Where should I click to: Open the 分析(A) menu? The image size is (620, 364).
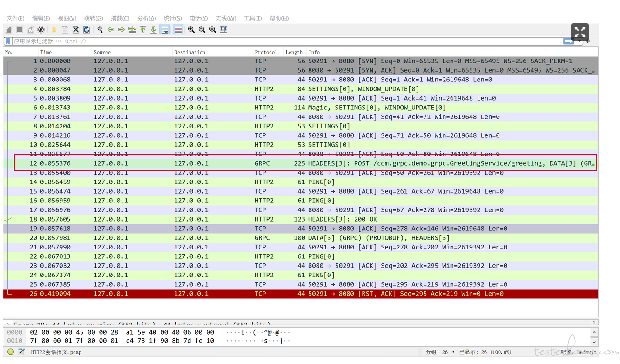point(147,18)
